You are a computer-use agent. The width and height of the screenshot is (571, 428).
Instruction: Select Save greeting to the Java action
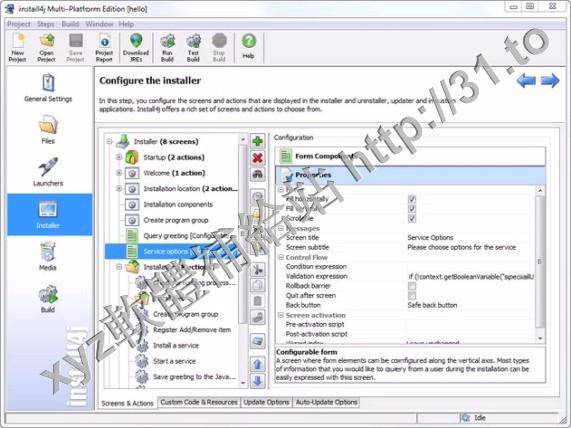pos(194,377)
